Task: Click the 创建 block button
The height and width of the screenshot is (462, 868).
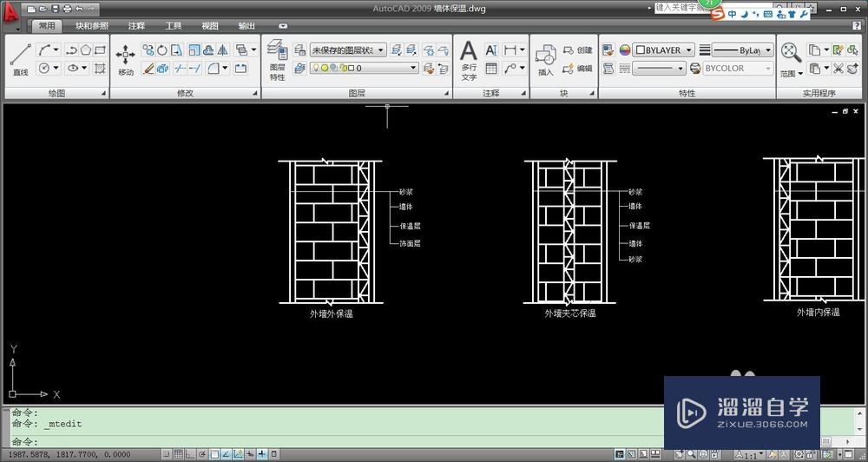Action: (577, 49)
